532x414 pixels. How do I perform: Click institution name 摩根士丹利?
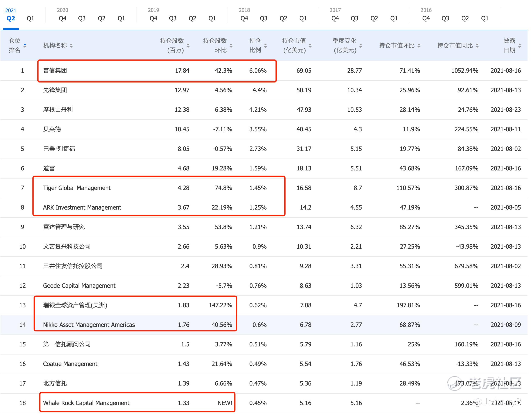(58, 110)
